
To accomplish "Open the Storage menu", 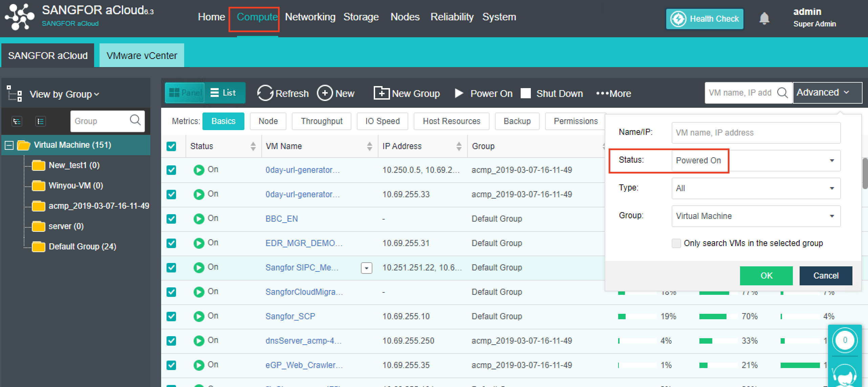I will coord(361,17).
